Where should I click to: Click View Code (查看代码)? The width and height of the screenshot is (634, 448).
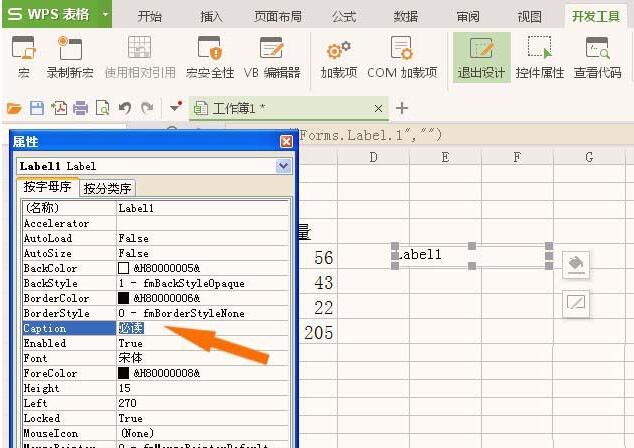click(597, 57)
